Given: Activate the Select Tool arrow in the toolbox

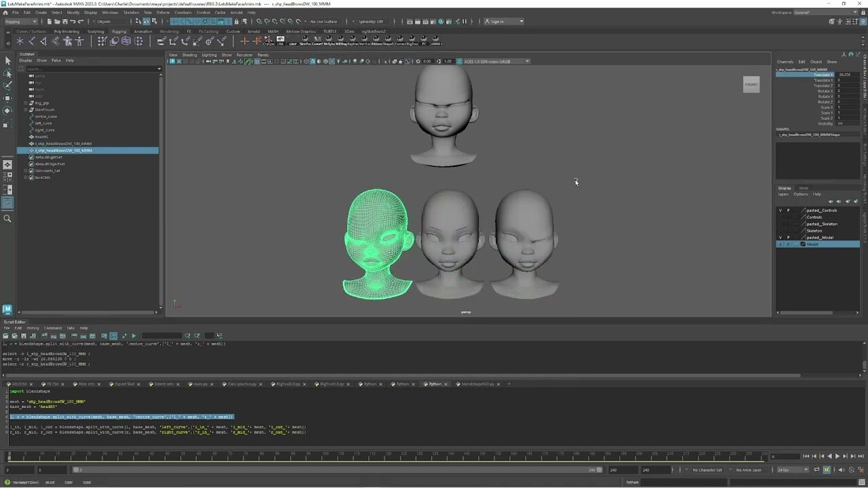Looking at the screenshot, I should tap(7, 60).
